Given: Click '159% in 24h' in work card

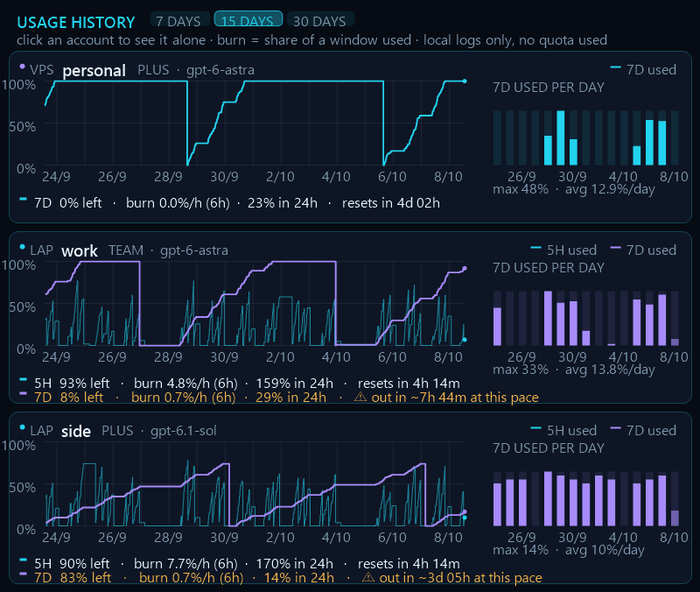Looking at the screenshot, I should [x=295, y=384].
